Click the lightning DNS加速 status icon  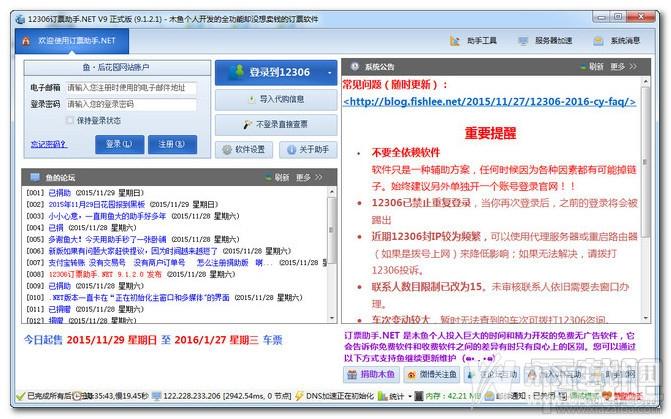(299, 396)
